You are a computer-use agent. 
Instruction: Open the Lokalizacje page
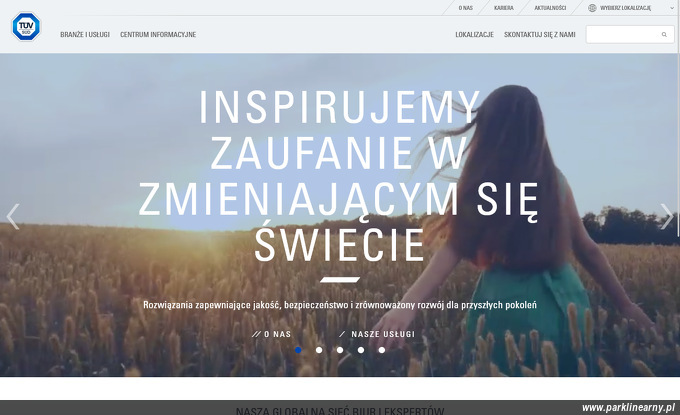[474, 35]
